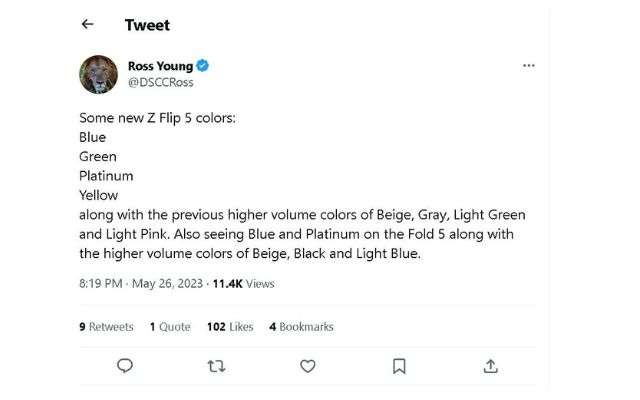The width and height of the screenshot is (640, 400).
Task: Retweet using the retweet arrows icon
Action: 216,365
